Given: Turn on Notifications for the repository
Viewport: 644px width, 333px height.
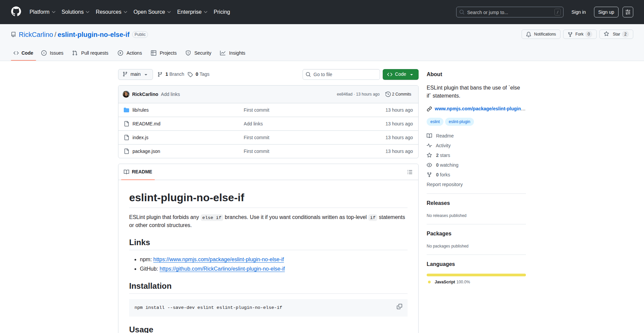Looking at the screenshot, I should pyautogui.click(x=541, y=34).
